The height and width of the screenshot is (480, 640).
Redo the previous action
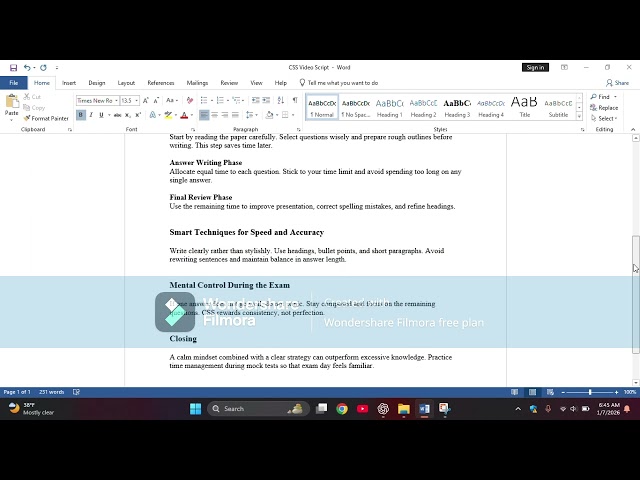coord(43,68)
